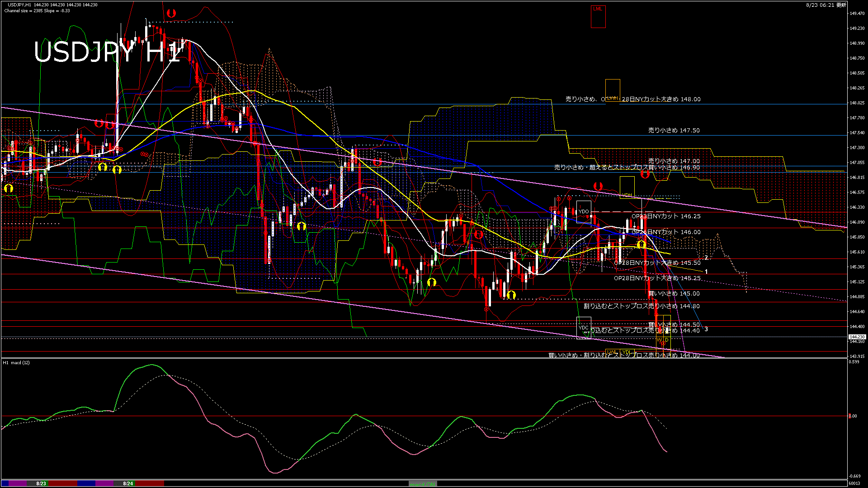Click the YDO yesterday-open marker box
This screenshot has height=488, width=868.
(x=584, y=211)
